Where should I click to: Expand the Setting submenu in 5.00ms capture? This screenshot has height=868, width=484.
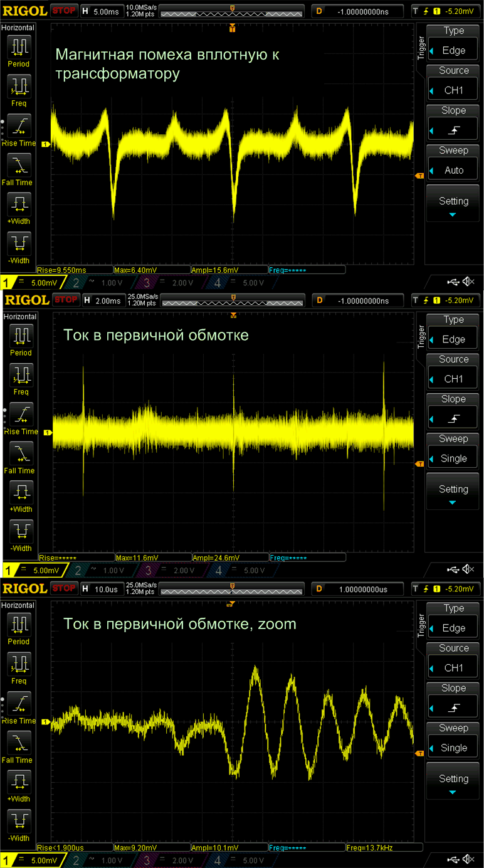point(454,202)
